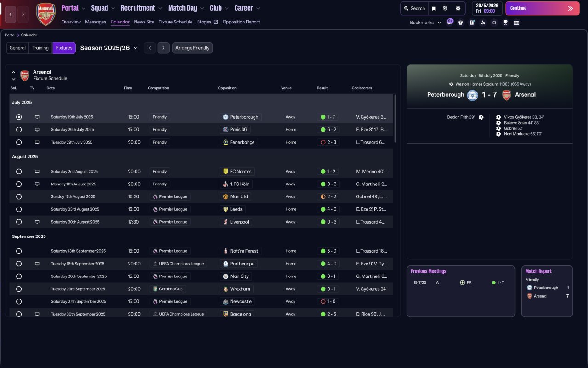
Task: Click the external link icon beside Stages
Action: tap(216, 22)
